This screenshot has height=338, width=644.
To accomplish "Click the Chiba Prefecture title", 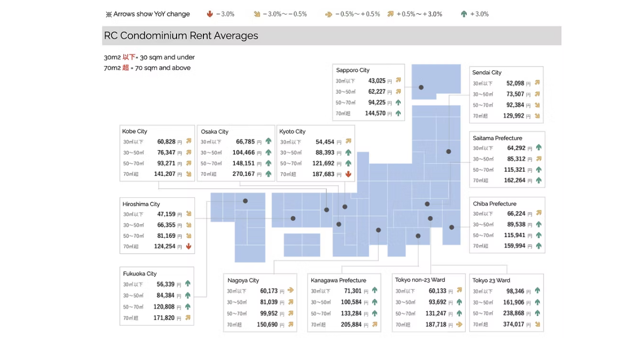I will 494,204.
